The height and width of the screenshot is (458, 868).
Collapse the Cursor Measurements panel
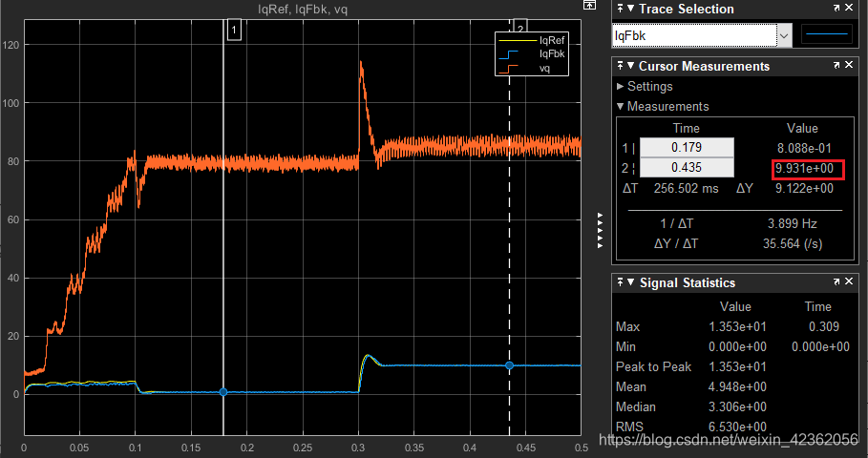[x=630, y=66]
